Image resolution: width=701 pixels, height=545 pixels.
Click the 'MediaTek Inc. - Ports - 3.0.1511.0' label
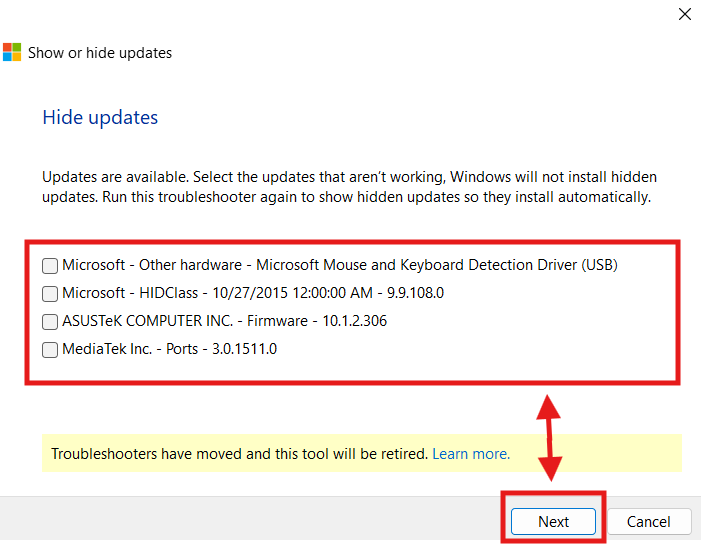tap(169, 349)
